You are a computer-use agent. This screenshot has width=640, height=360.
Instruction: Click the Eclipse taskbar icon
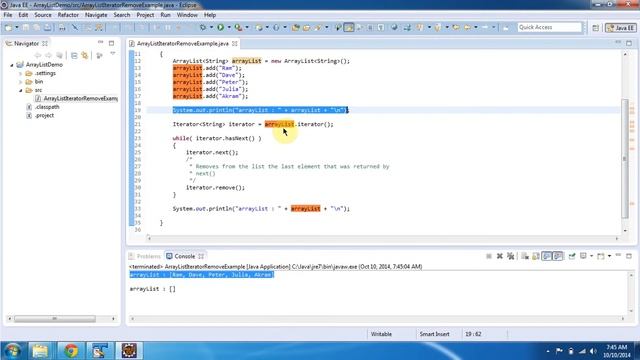point(129,351)
